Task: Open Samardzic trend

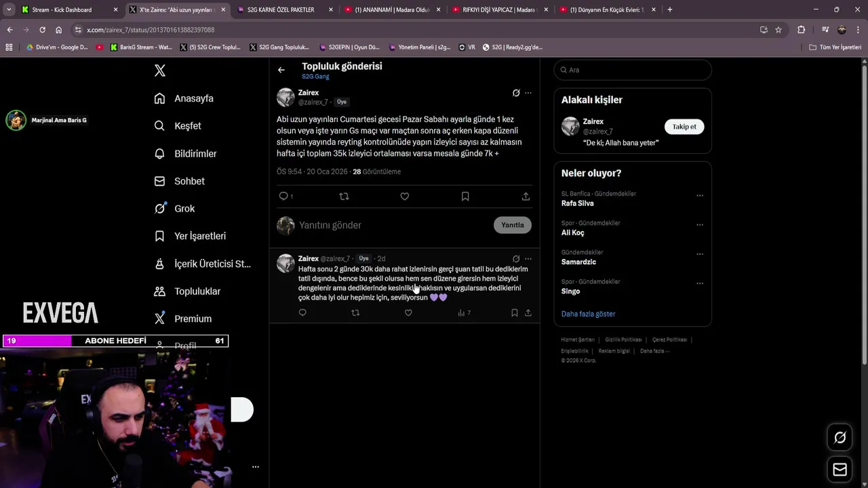Action: (x=578, y=262)
